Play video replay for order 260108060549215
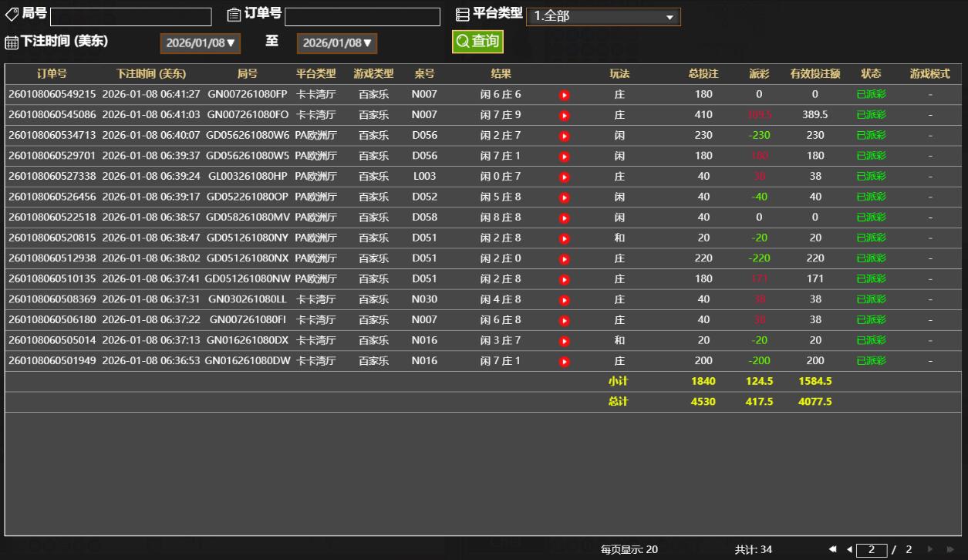The width and height of the screenshot is (968, 560). pos(564,95)
